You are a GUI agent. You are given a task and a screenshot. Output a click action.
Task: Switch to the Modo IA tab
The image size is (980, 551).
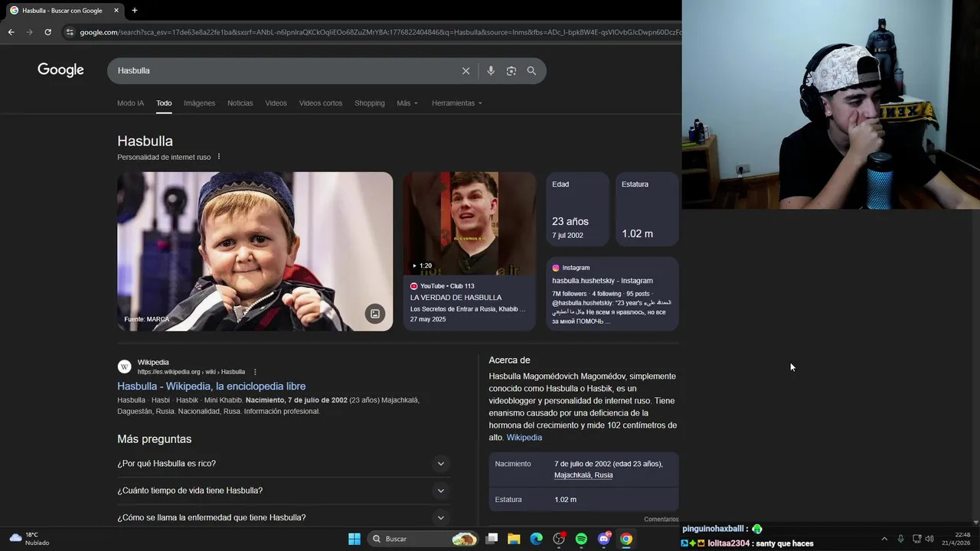tap(130, 103)
